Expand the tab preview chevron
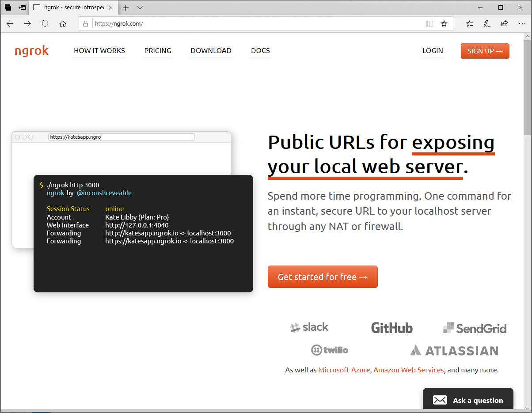Image resolution: width=532 pixels, height=413 pixels. [140, 8]
